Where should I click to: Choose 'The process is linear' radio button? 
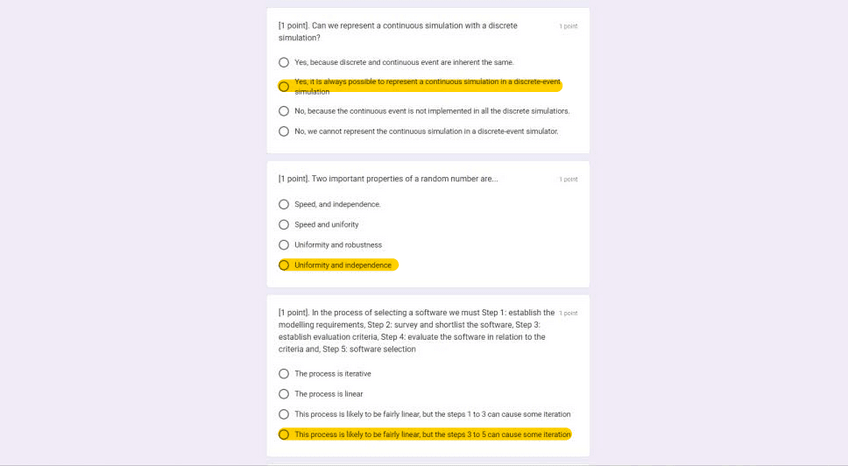[284, 394]
